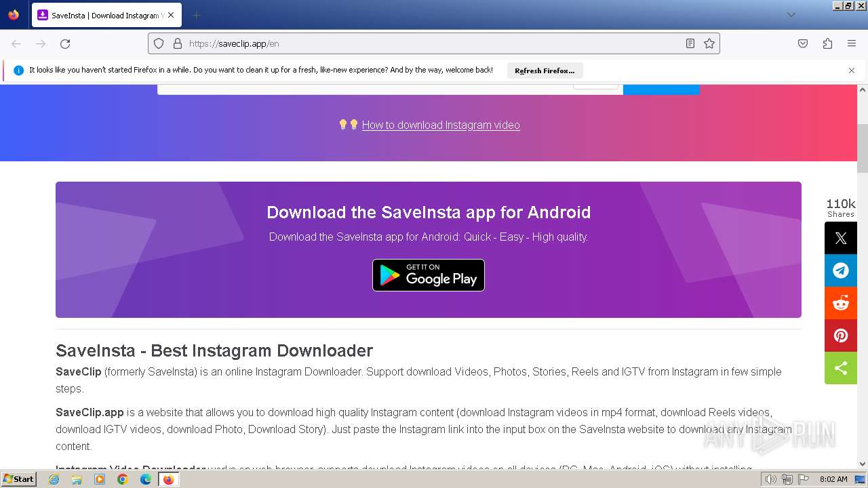Launch Google Chrome from the taskbar
868x488 pixels.
pos(123,479)
